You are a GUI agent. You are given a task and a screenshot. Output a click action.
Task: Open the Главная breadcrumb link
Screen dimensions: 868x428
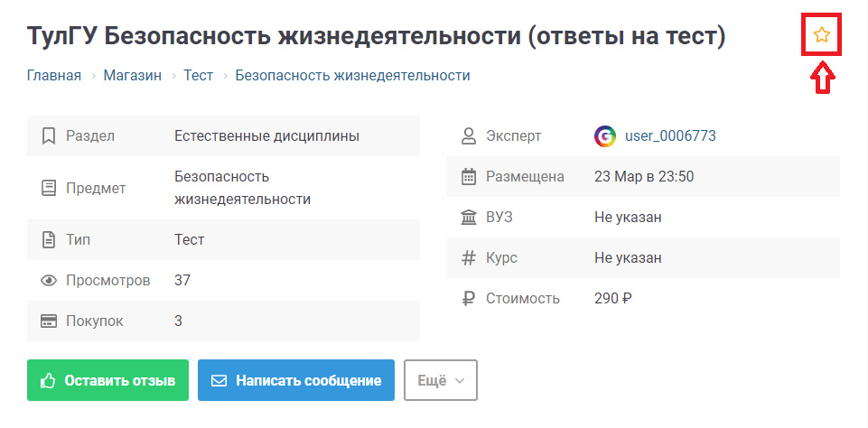pyautogui.click(x=54, y=76)
